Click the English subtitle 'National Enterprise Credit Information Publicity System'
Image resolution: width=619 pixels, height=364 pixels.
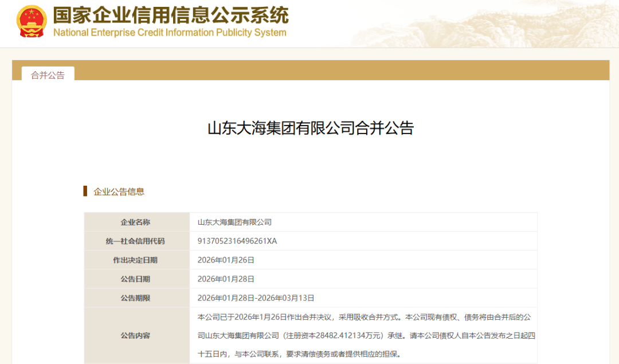pyautogui.click(x=170, y=33)
